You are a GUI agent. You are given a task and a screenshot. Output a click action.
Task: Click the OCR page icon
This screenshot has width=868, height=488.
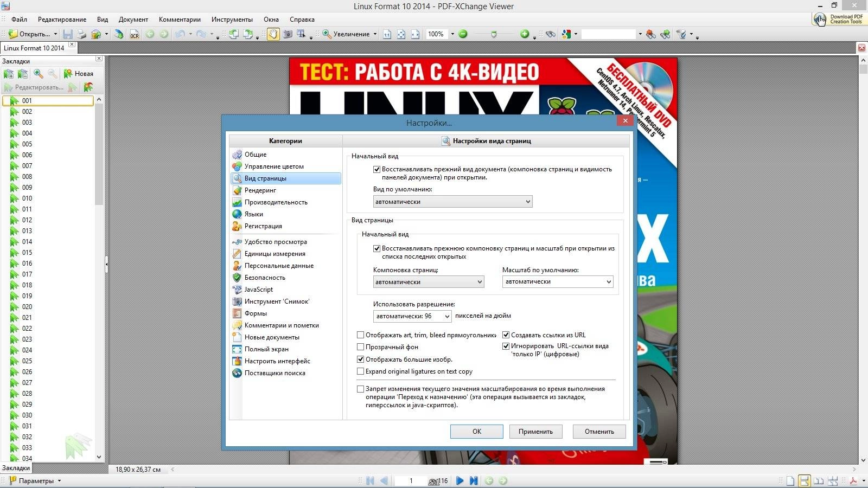(135, 34)
